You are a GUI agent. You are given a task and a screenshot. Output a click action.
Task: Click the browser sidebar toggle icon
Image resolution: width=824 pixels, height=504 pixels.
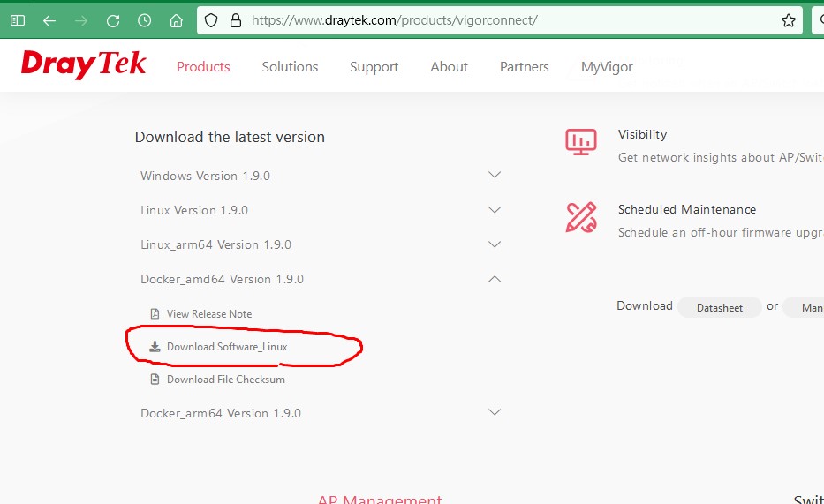coord(17,20)
